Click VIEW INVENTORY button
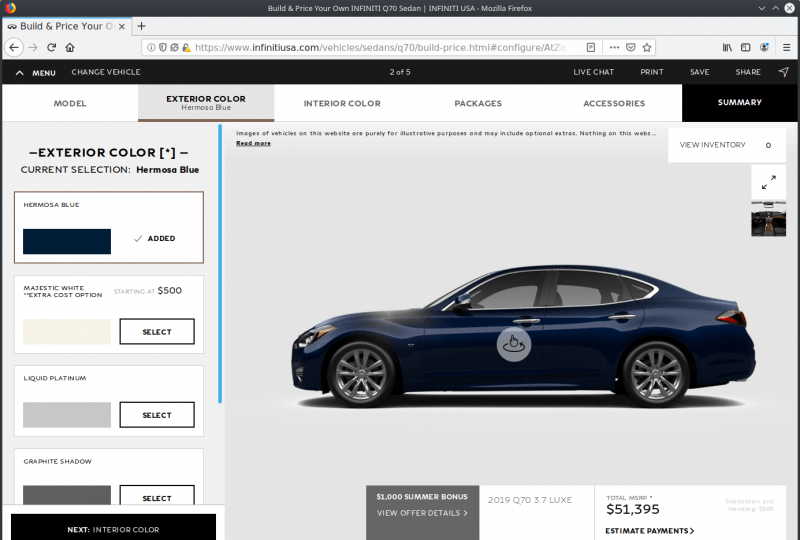The image size is (800, 540). [727, 145]
